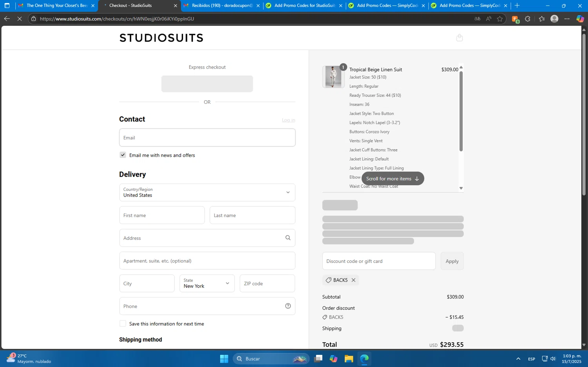Open the network tray icon
Screen dimensions: 588x367
pyautogui.click(x=544, y=359)
